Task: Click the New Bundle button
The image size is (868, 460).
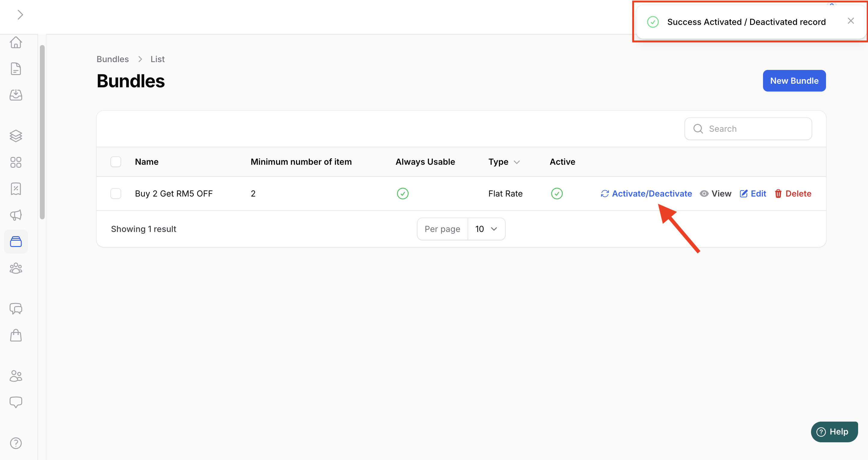Action: click(x=794, y=80)
